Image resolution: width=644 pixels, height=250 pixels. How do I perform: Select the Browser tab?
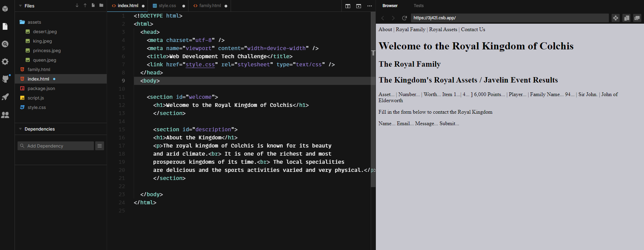(x=390, y=6)
